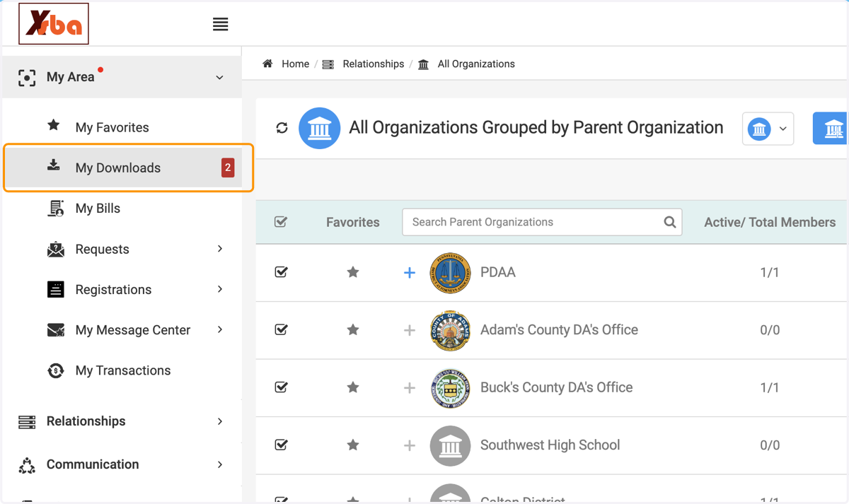The image size is (849, 504).
Task: Click the 1/1 member count for PDAA
Action: [x=770, y=272]
